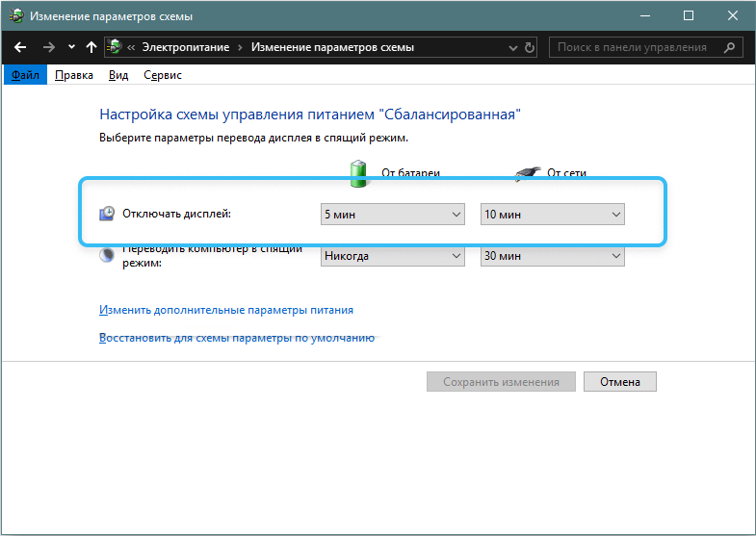The image size is (756, 536).
Task: Open the Файл menu
Action: point(25,75)
